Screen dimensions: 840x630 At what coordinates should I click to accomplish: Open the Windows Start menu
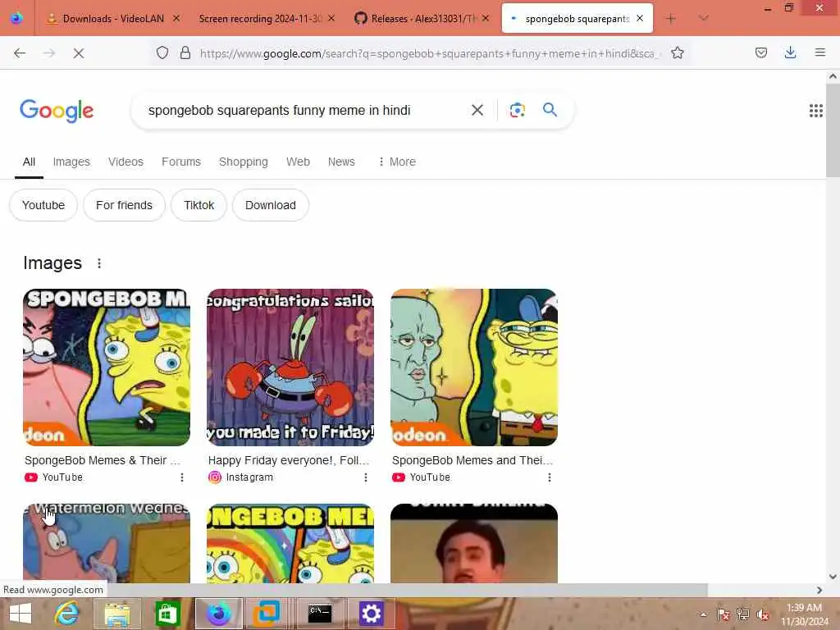point(21,614)
